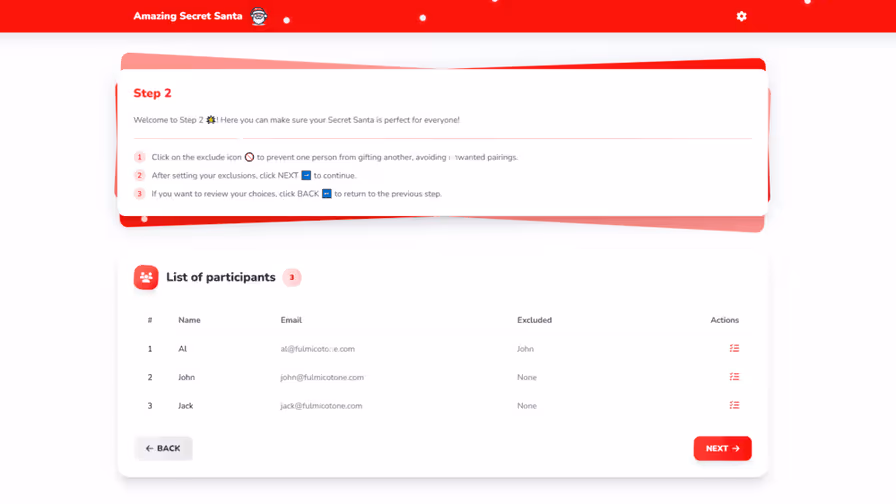Viewport: 896px width, 504px height.
Task: Click the participant count badge 3
Action: coord(291,277)
